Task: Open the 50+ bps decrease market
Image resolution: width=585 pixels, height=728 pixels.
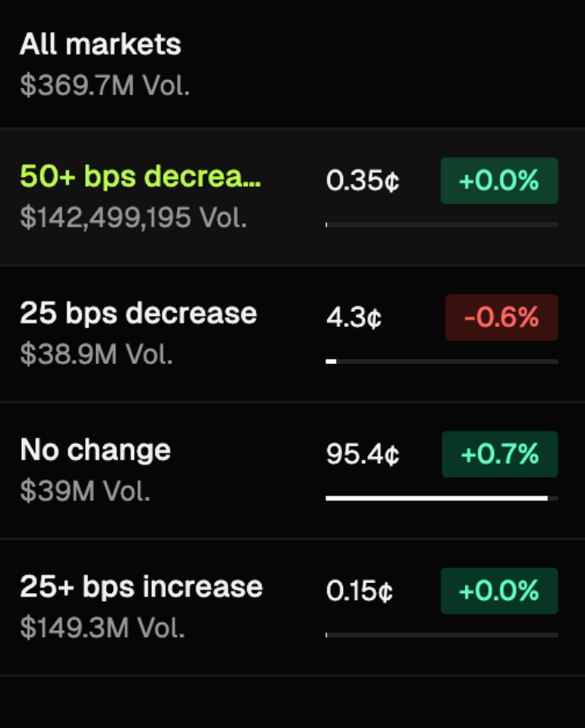Action: [141, 177]
